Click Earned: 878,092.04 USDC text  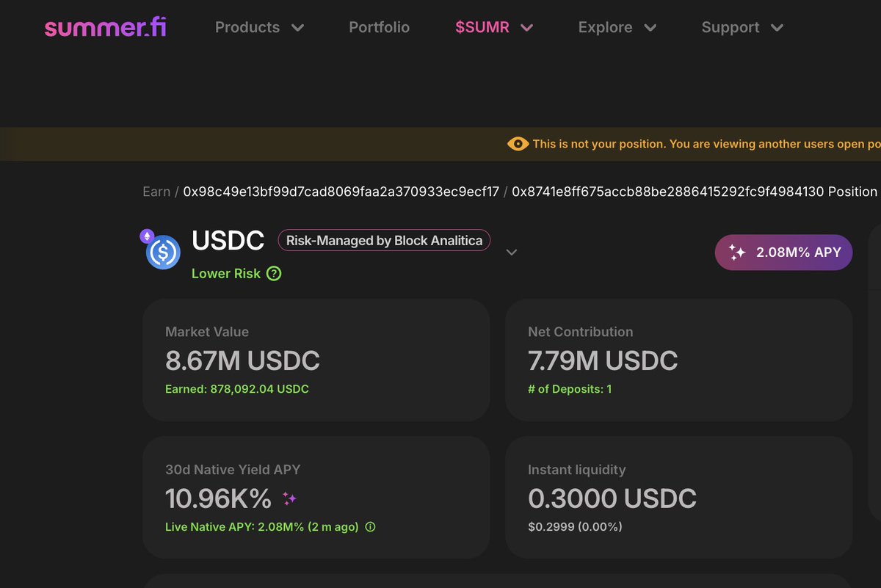click(x=237, y=389)
